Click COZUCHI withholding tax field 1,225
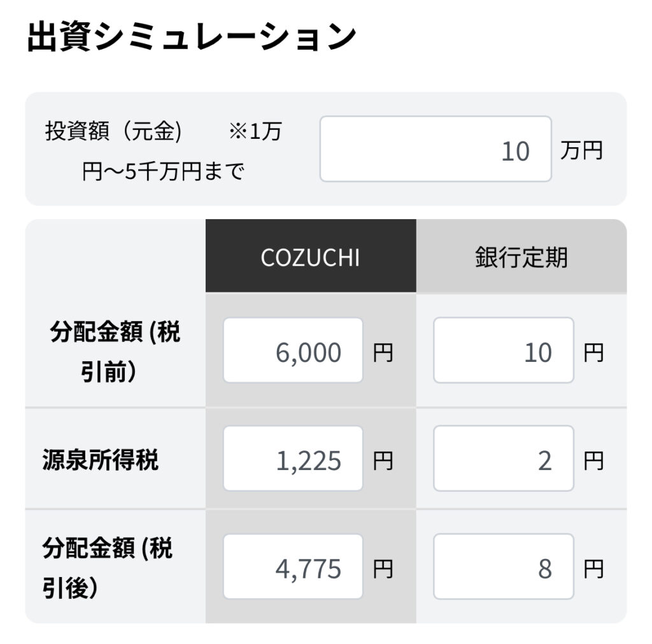Image resolution: width=652 pixels, height=644 pixels. tap(293, 459)
